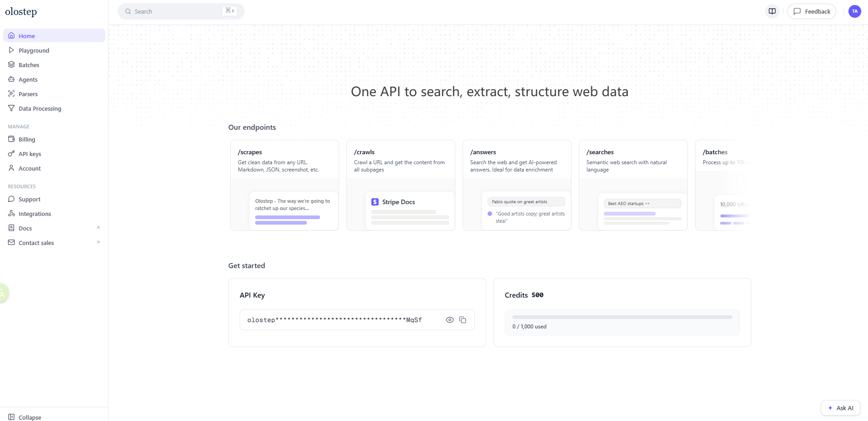
Task: Show the account avatar menu labeled TA
Action: click(855, 11)
